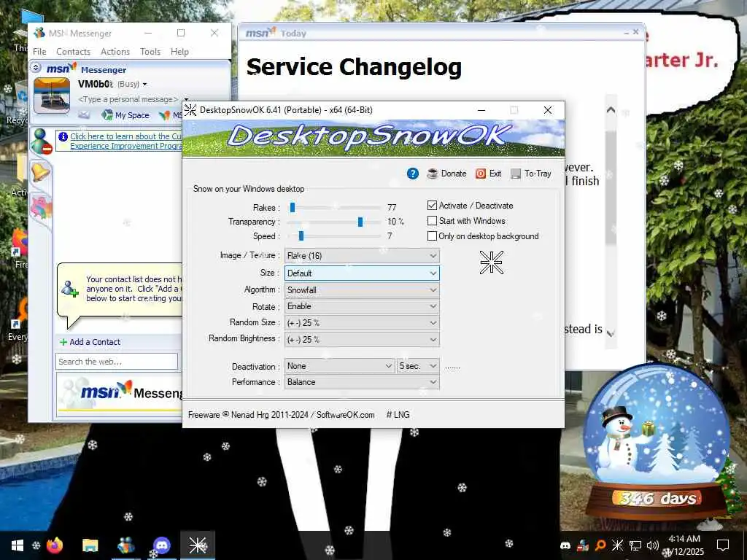Select the pink figure tab in Messenger sidebar

[x=41, y=207]
